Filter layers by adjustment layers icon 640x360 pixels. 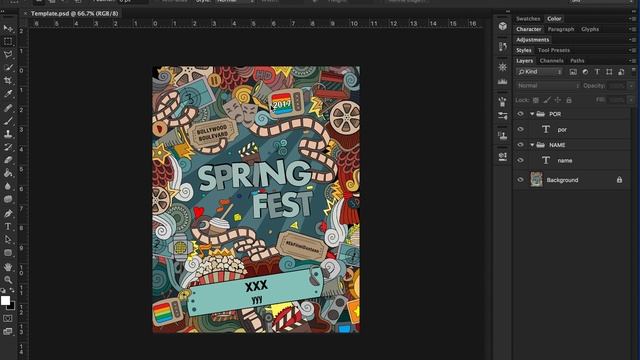(585, 72)
